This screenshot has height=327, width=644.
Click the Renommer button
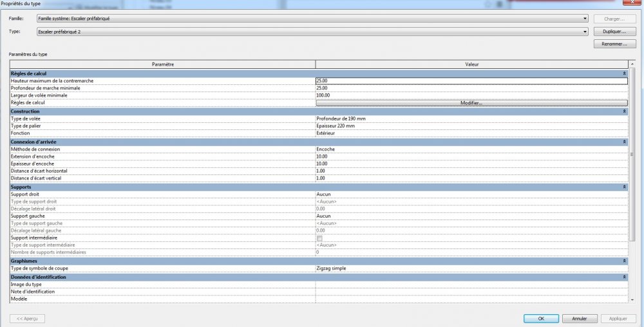(614, 44)
